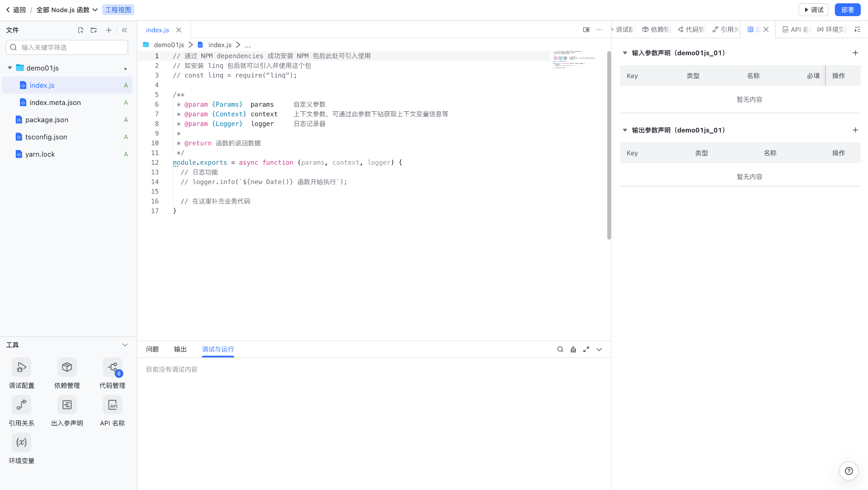This screenshot has height=490, width=868.
Task: Collapse the file sidebar with double-chevron icon
Action: click(124, 30)
